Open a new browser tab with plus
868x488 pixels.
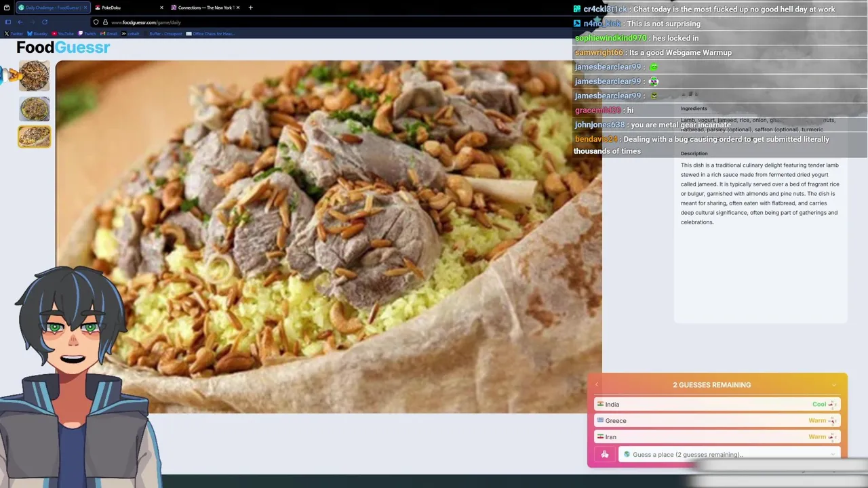(250, 7)
